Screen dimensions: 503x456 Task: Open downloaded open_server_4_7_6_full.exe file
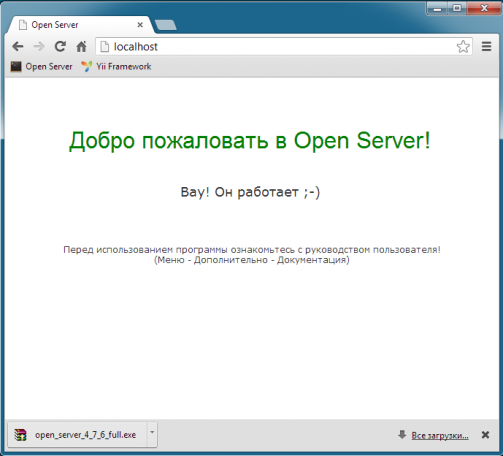click(x=77, y=435)
